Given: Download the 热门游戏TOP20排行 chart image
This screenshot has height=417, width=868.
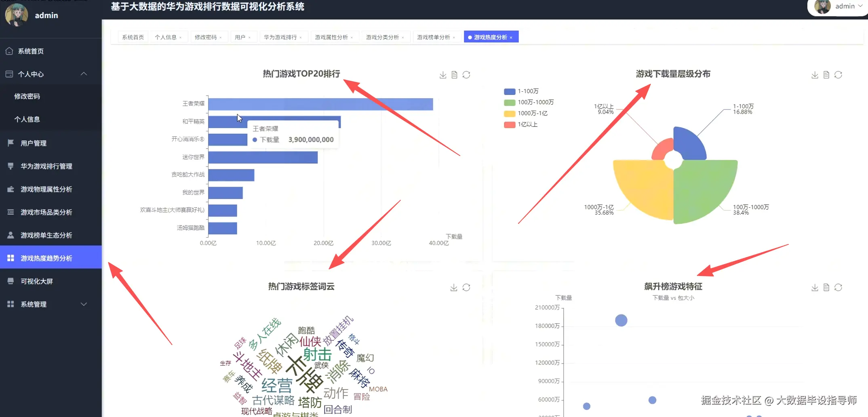Looking at the screenshot, I should pyautogui.click(x=442, y=74).
